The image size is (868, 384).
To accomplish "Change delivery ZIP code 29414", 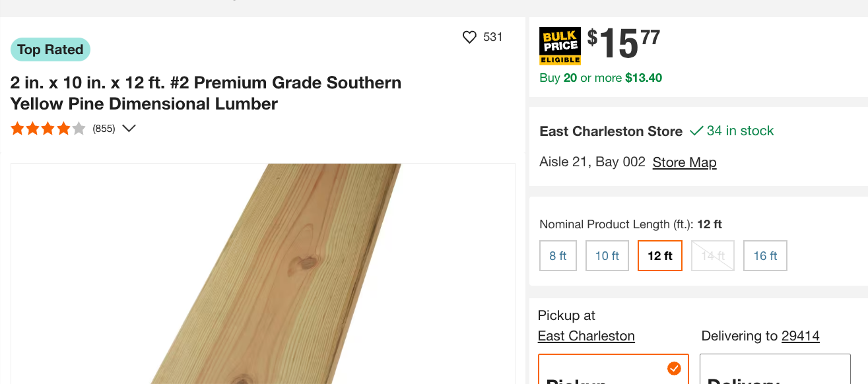I will [800, 336].
